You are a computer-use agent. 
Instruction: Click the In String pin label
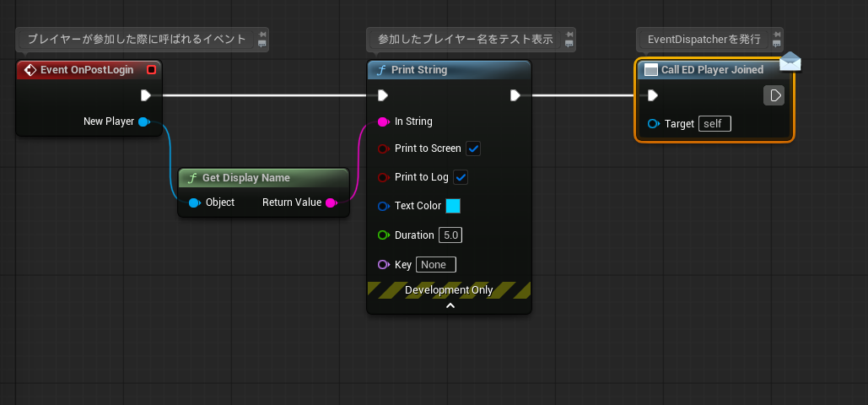pos(413,121)
